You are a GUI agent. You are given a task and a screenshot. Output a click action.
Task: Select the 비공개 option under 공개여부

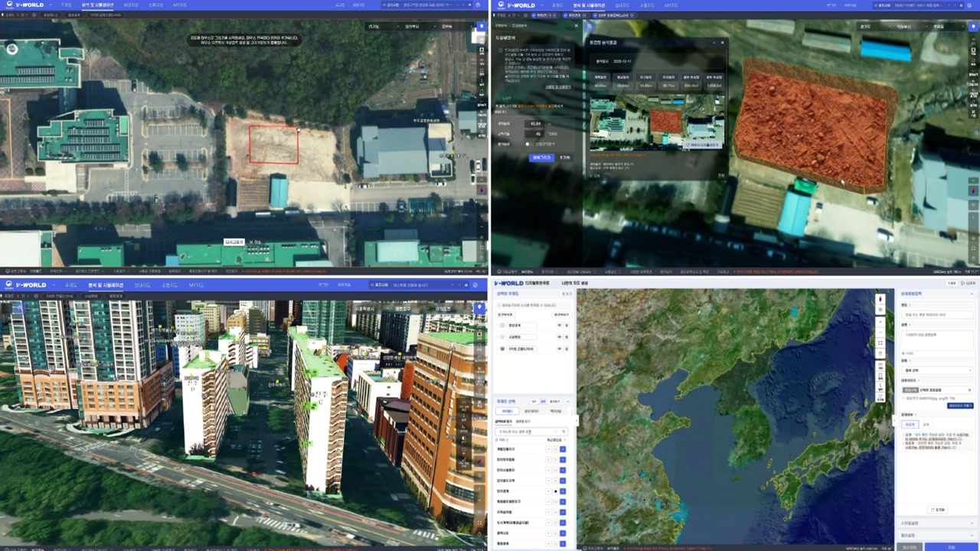click(x=926, y=424)
